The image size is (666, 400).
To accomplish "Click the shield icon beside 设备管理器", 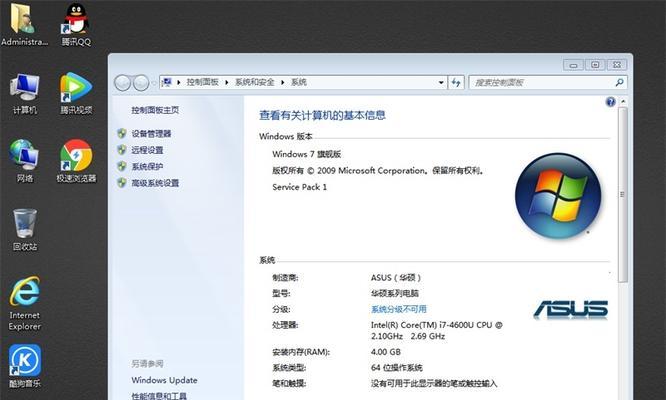I will tap(122, 133).
